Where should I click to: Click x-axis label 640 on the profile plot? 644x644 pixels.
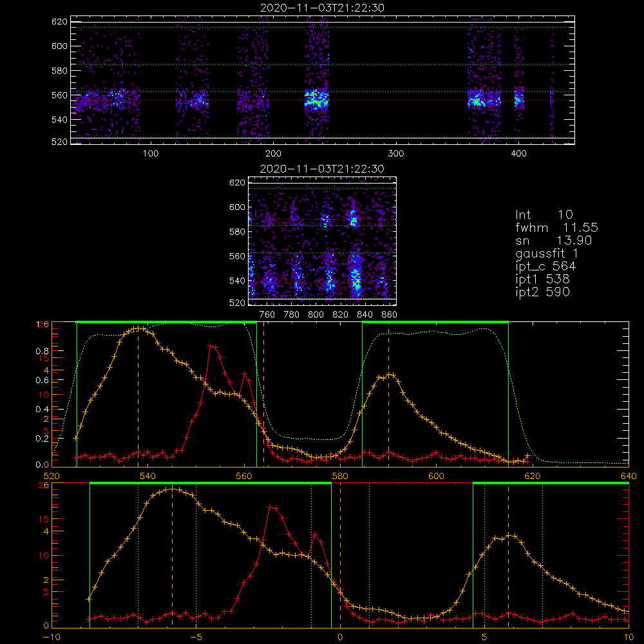[x=629, y=477]
